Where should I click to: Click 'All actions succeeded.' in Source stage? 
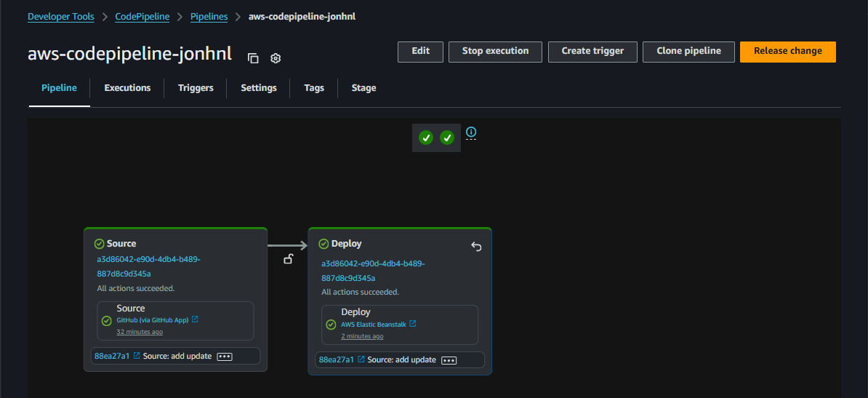point(136,288)
